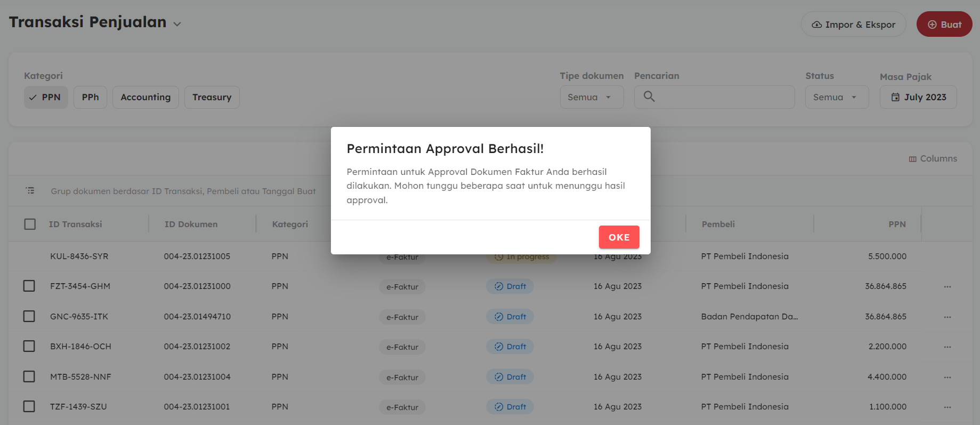Screen dimensions: 980x425
Task: Check the box for GNC-9635-ITK
Action: click(29, 316)
